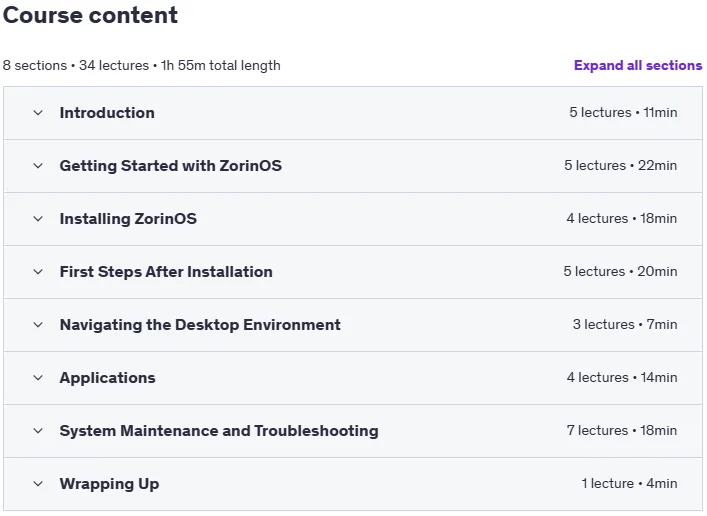The width and height of the screenshot is (707, 516).
Task: Open the First Steps After Installation title
Action: (x=166, y=272)
